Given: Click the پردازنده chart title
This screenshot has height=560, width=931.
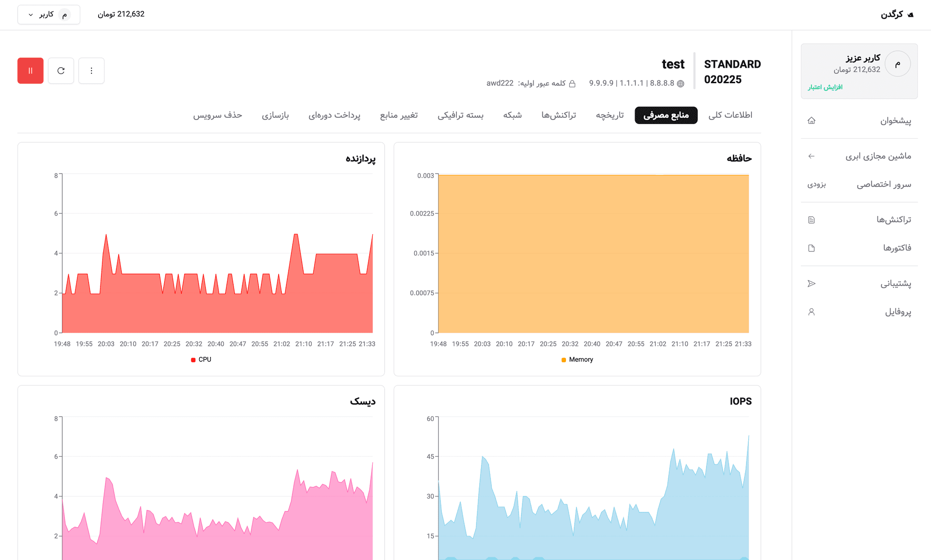Looking at the screenshot, I should [x=360, y=159].
